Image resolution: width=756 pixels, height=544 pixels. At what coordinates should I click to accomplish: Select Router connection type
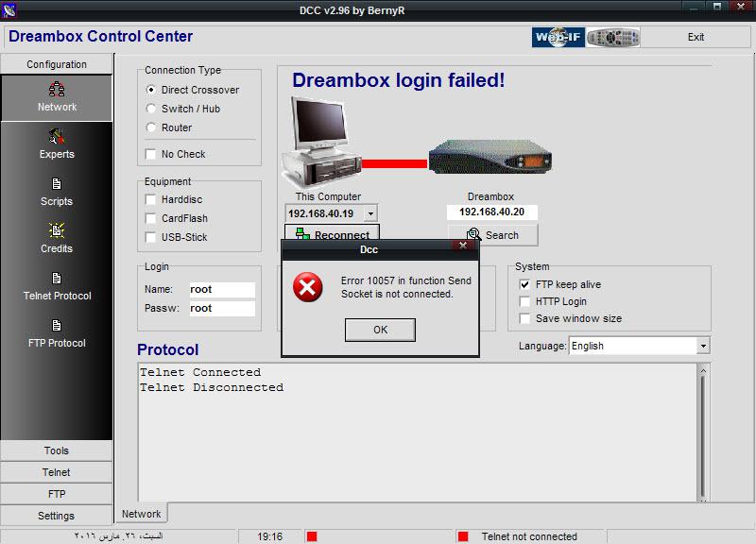click(x=151, y=127)
